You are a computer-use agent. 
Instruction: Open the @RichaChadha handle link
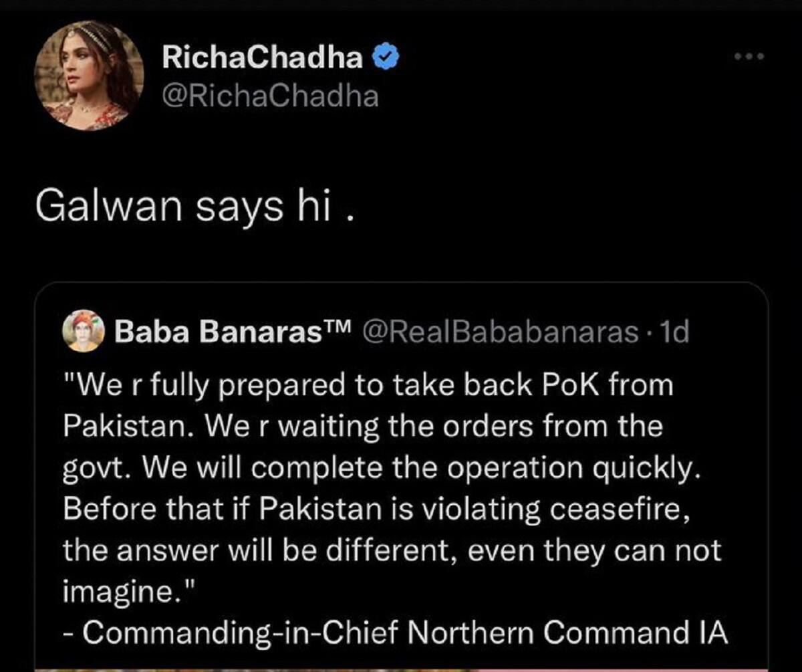[270, 97]
